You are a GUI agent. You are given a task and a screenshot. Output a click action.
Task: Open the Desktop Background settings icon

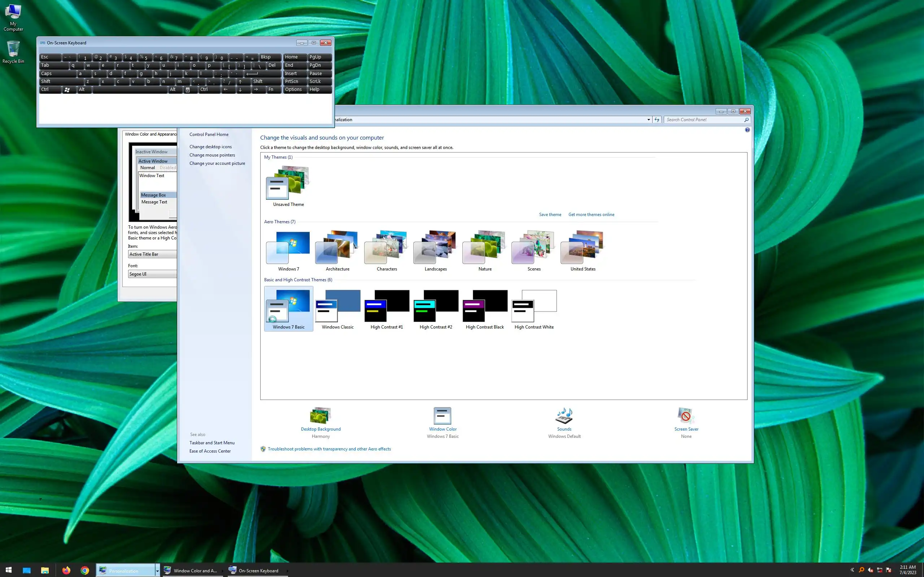pyautogui.click(x=321, y=415)
